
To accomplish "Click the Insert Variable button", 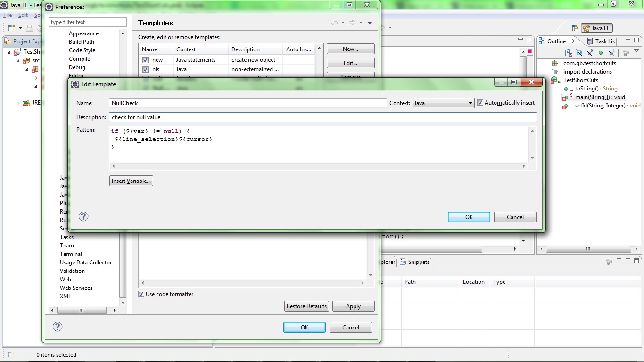I will (x=131, y=181).
